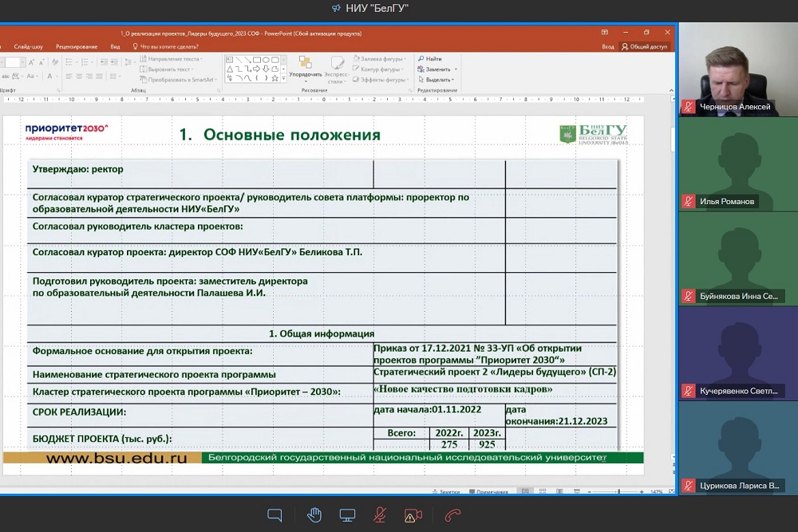Open the Вид ribbon tab
This screenshot has width=798, height=532.
(115, 47)
